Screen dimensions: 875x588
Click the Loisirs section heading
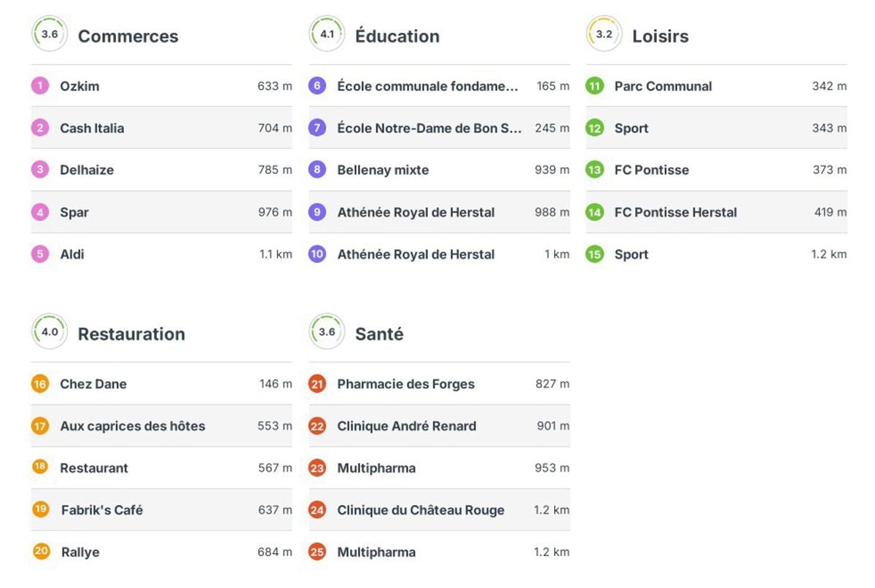pos(661,36)
